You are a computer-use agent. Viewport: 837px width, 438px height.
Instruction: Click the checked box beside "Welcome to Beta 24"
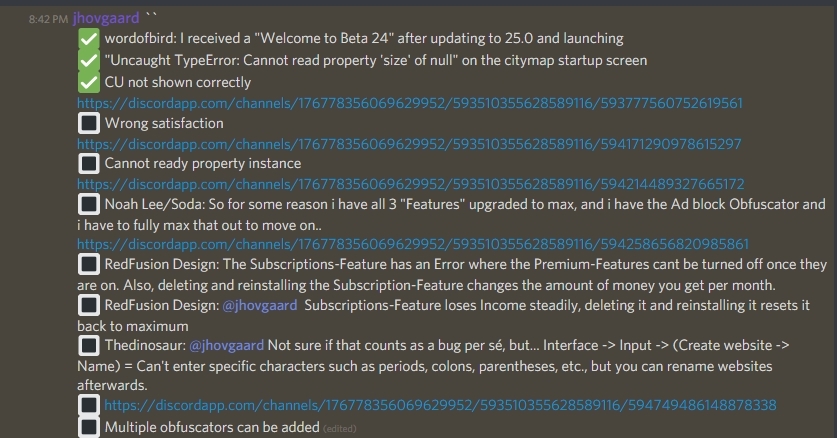click(x=89, y=39)
